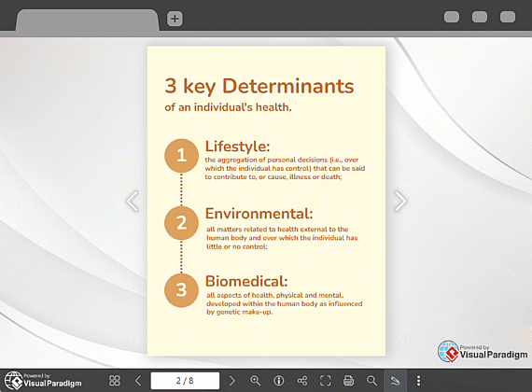Screen dimensions: 532x392
Task: Click the share icon
Action: (302, 381)
